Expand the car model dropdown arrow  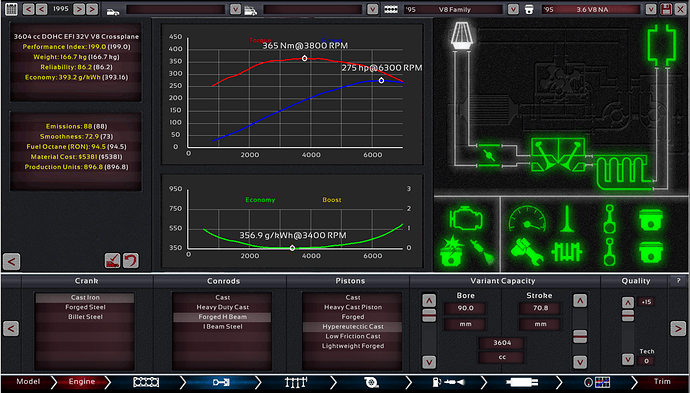click(x=235, y=9)
